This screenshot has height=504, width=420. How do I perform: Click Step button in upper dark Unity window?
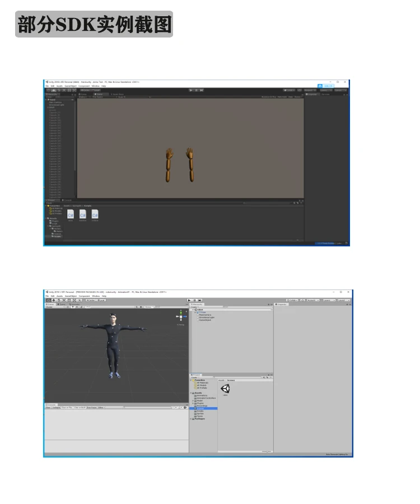click(201, 90)
